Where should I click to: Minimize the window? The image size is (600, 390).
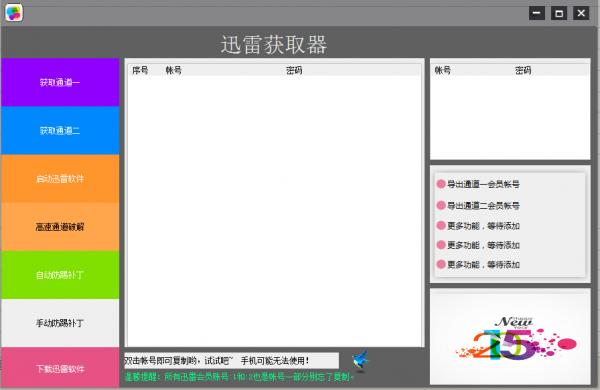click(x=536, y=13)
